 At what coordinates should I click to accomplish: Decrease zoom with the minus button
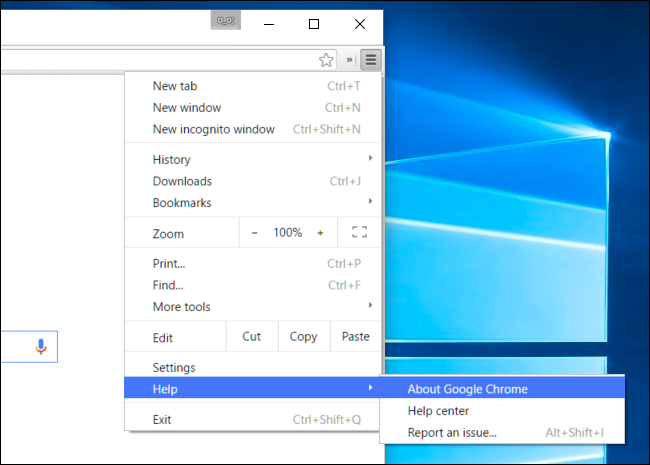click(x=255, y=232)
